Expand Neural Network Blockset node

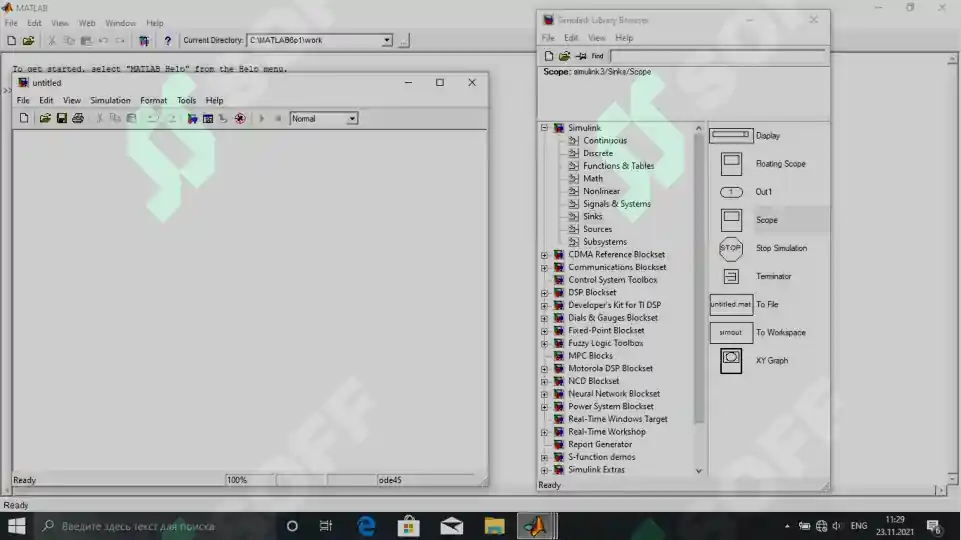[x=544, y=394]
